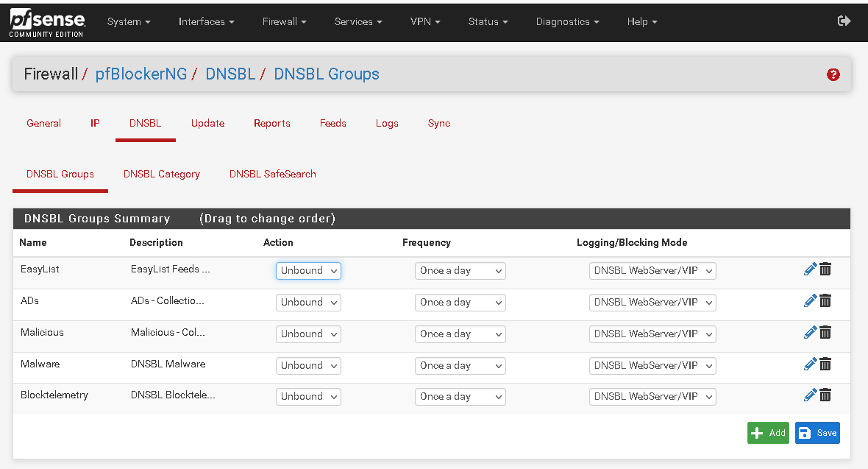Edit the Blocktelemetry group with pencil icon
The width and height of the screenshot is (868, 469).
(810, 395)
